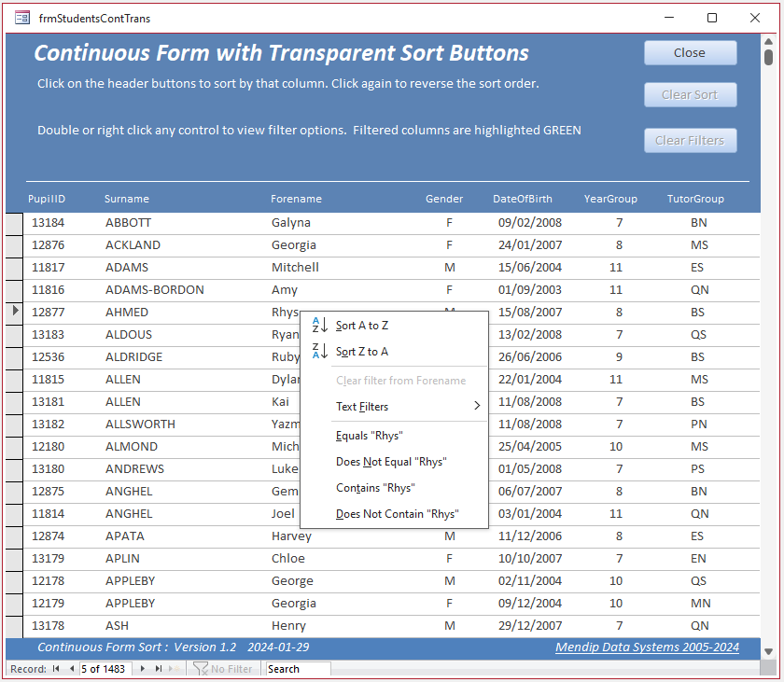Click the No Filter funnel icon
This screenshot has width=784, height=682.
coord(201,669)
